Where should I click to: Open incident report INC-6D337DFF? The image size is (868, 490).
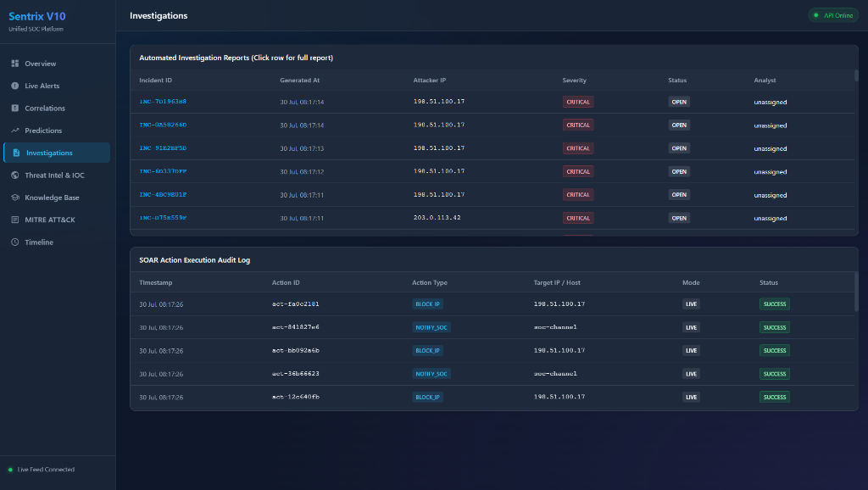(x=163, y=171)
